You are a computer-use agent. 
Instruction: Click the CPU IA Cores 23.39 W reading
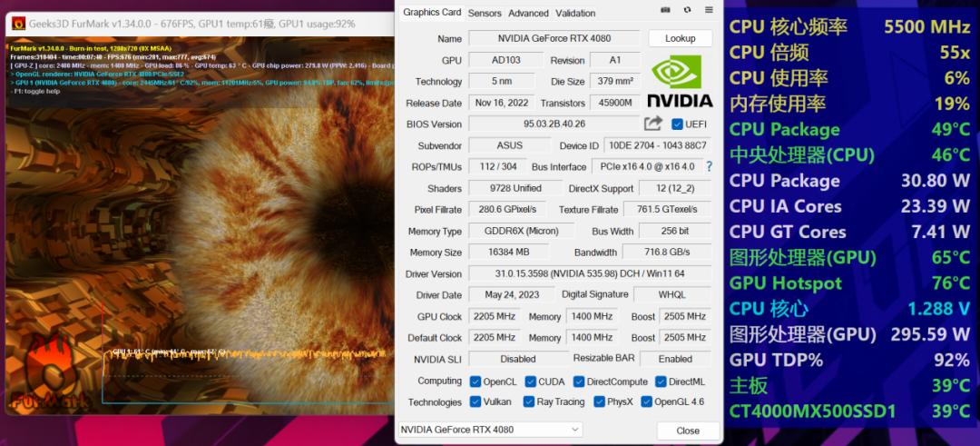[x=849, y=206]
